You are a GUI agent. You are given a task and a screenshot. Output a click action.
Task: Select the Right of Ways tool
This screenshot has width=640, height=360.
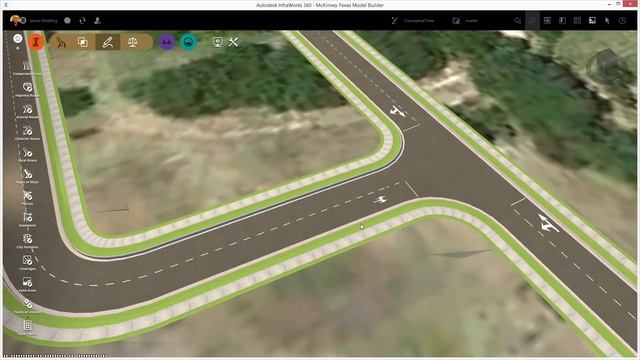pyautogui.click(x=27, y=176)
